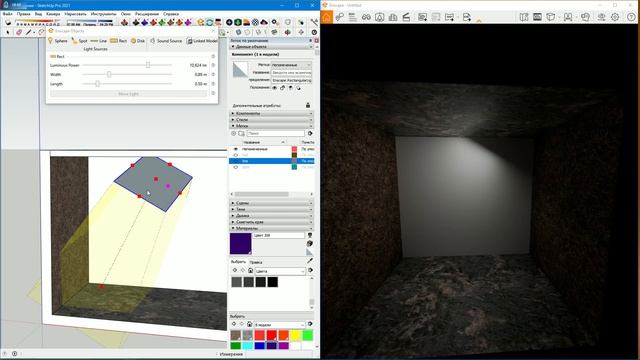Select the SketchUp arrow Select tool

pyautogui.click(x=8, y=32)
